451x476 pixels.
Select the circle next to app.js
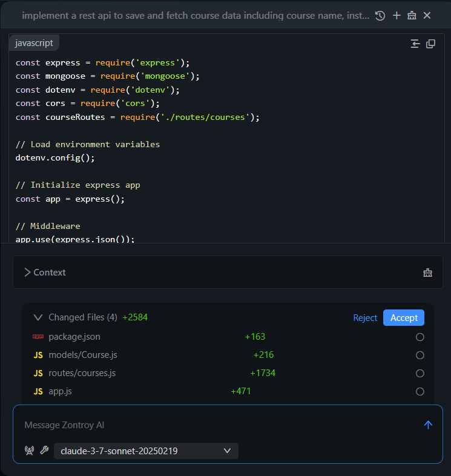(420, 392)
